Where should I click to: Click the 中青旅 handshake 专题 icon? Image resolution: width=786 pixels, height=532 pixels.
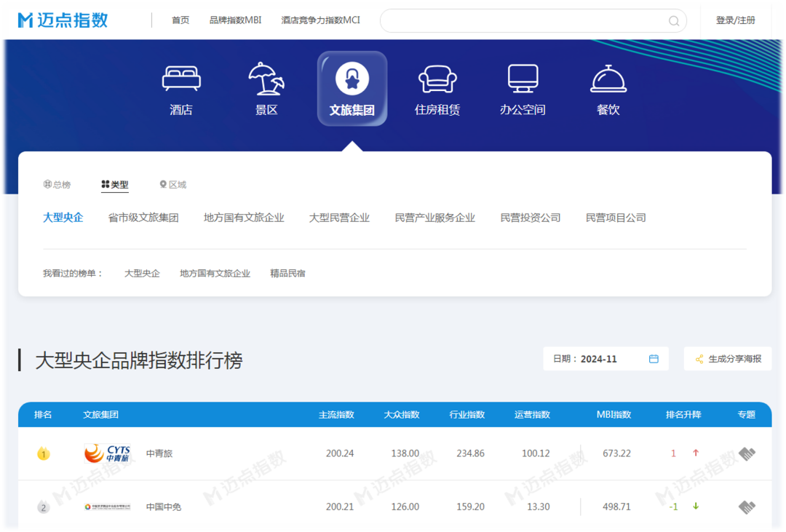[747, 453]
